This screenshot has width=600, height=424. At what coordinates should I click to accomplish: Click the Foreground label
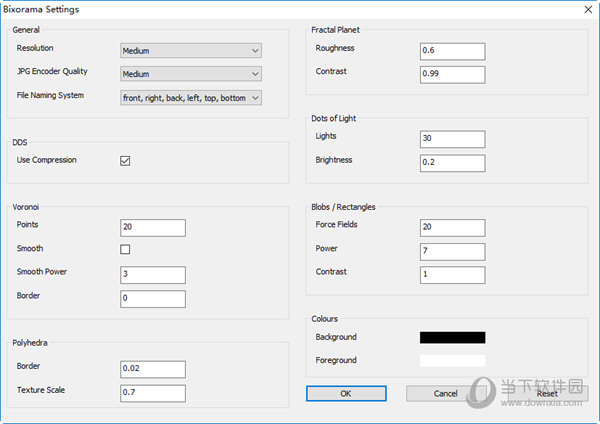click(x=336, y=360)
